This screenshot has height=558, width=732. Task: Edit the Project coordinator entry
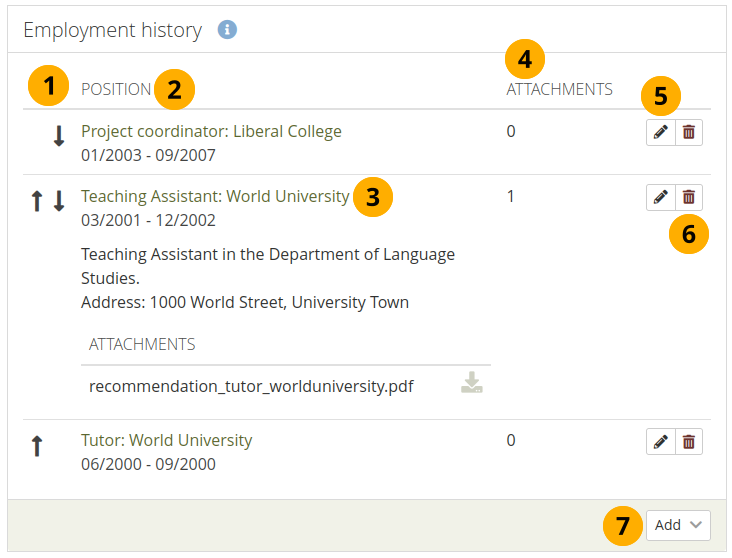point(660,133)
